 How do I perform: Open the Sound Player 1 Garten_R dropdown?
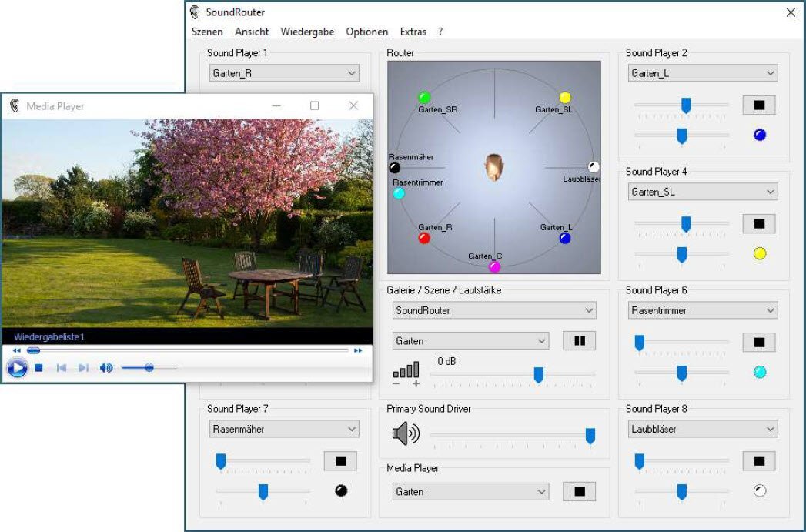(x=284, y=73)
